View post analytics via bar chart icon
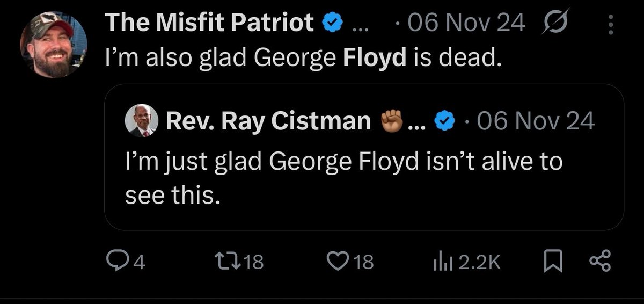Image resolution: width=644 pixels, height=304 pixels. point(441,262)
